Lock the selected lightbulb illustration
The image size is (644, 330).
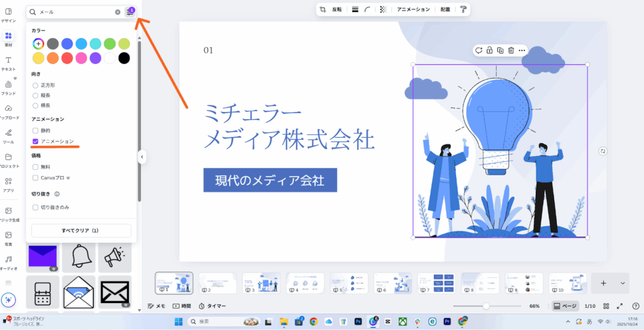click(x=489, y=50)
